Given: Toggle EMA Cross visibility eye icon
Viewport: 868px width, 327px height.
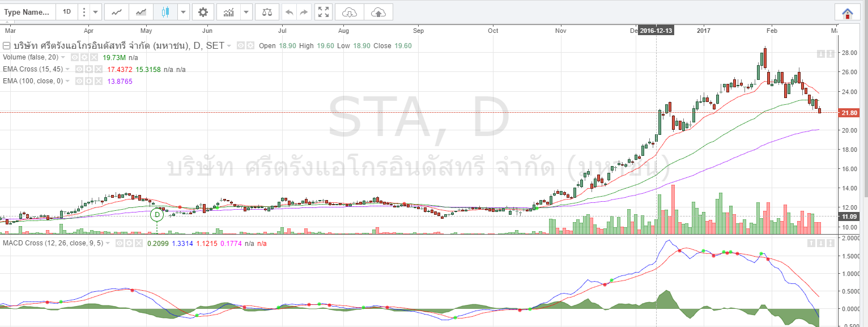Looking at the screenshot, I should [80, 69].
